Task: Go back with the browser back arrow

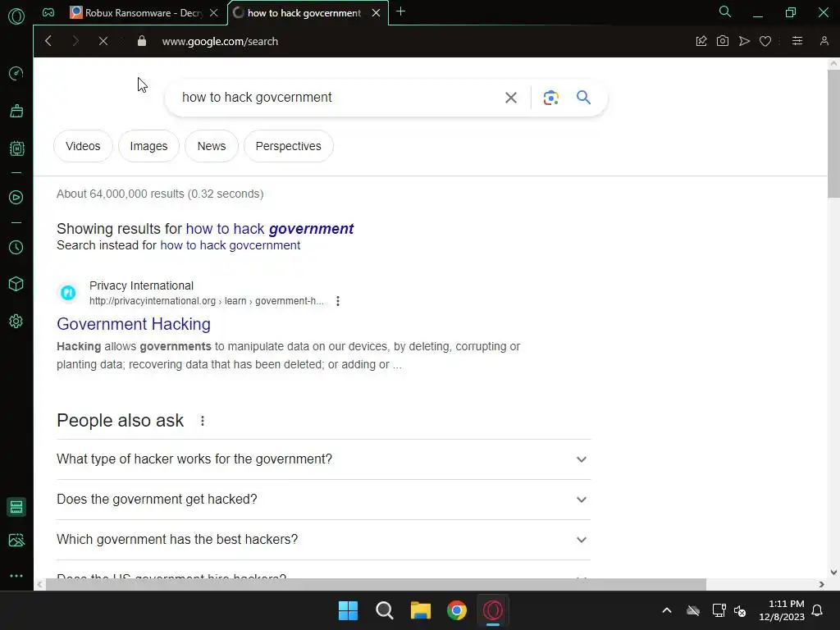Action: pyautogui.click(x=48, y=41)
